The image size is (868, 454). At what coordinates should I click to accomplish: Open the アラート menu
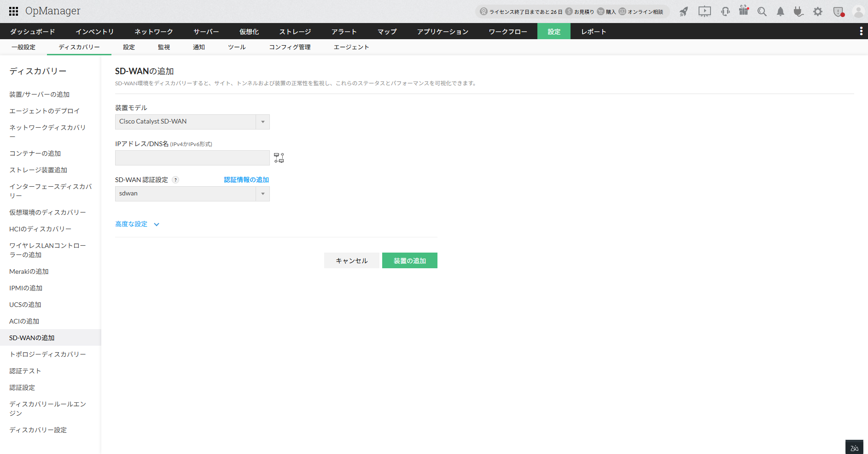[x=344, y=31]
